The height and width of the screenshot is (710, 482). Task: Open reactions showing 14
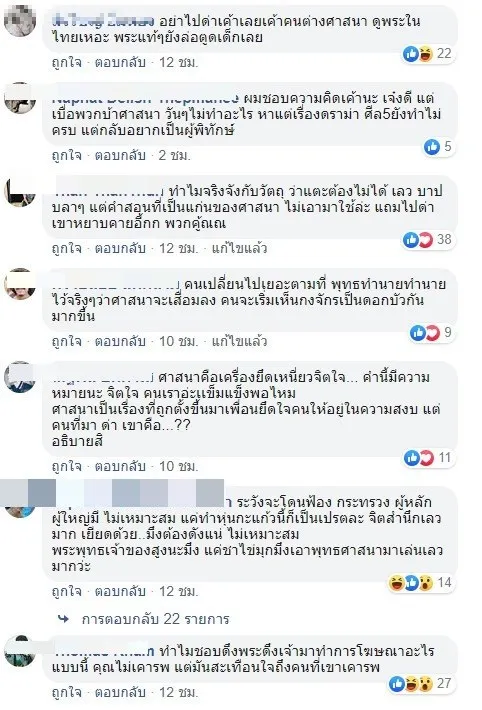(x=420, y=583)
